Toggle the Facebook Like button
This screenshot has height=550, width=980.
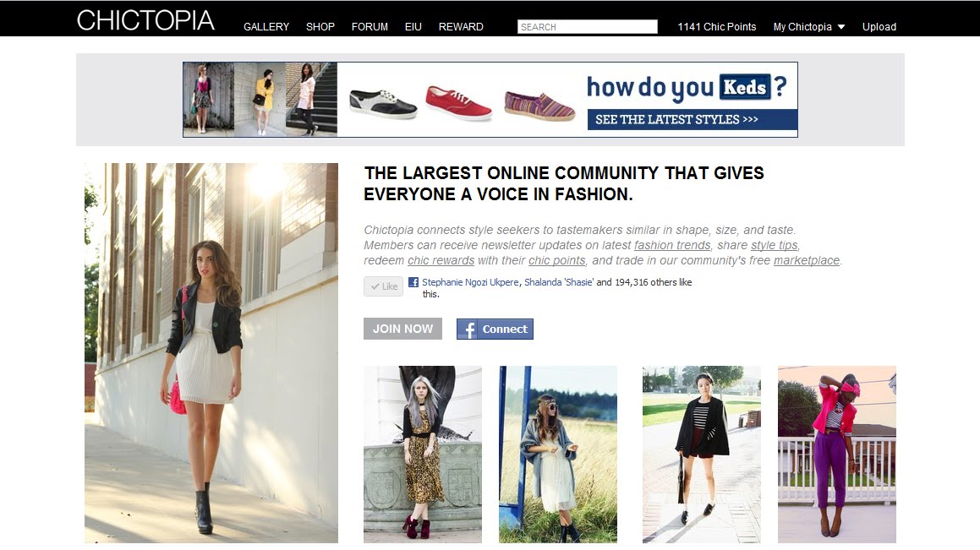(x=383, y=286)
